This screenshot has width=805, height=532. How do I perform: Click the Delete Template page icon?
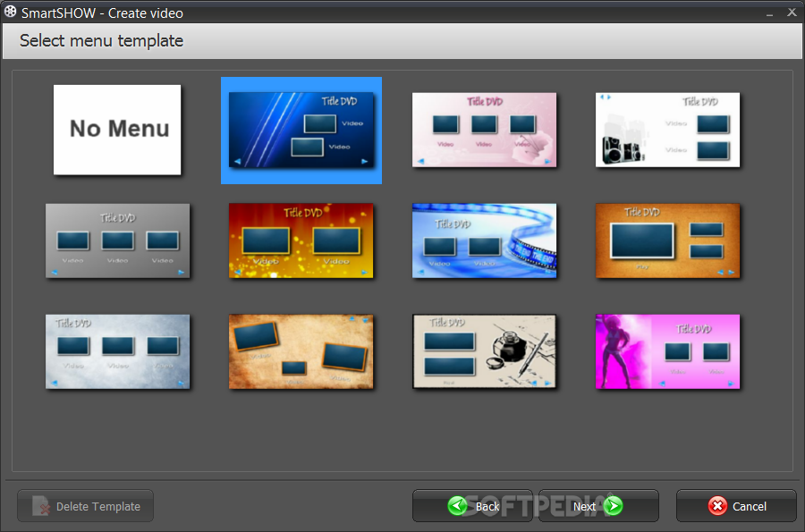click(x=40, y=506)
